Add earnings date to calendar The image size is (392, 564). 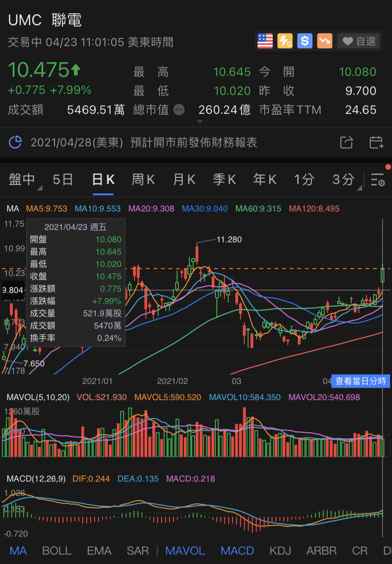[x=376, y=143]
